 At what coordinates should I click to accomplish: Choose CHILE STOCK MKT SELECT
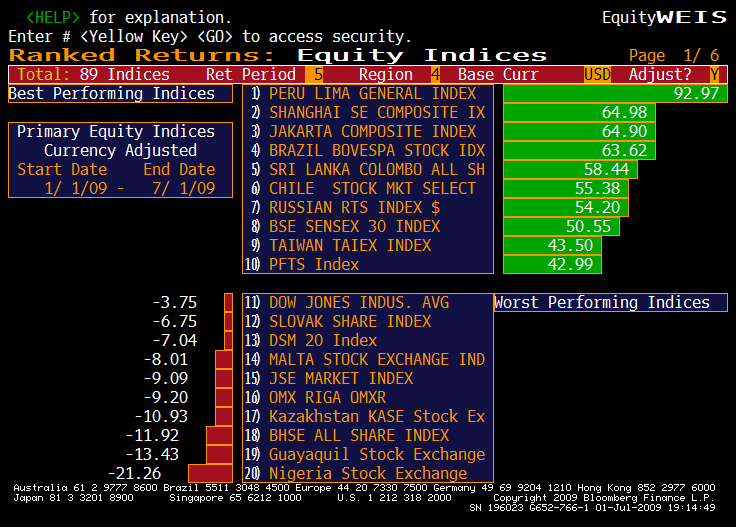(x=368, y=188)
